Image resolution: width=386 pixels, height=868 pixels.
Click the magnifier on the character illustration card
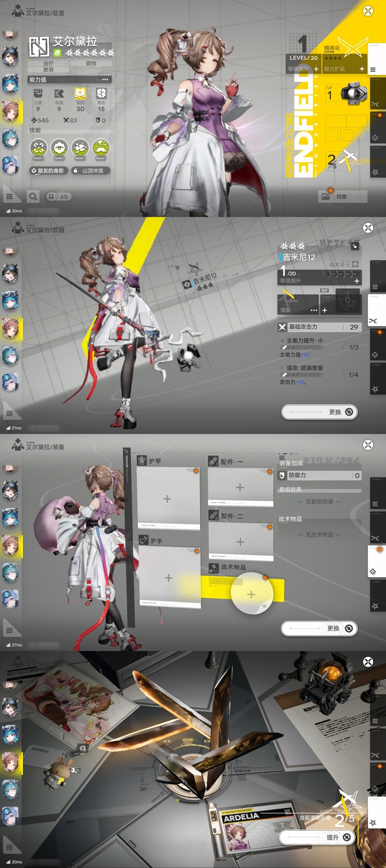(x=83, y=748)
